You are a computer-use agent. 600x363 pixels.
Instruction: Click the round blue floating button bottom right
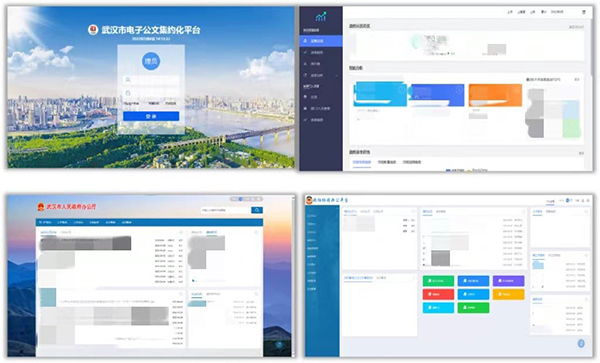tap(581, 343)
